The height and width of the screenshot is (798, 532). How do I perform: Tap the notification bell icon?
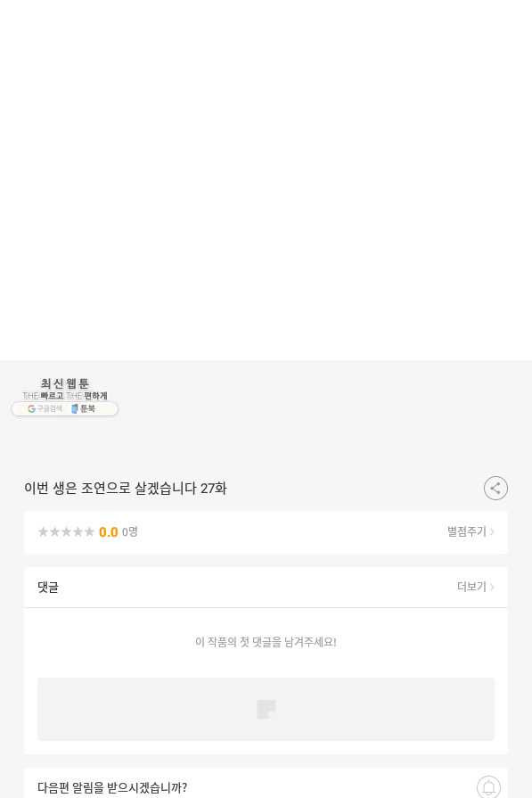point(488,786)
